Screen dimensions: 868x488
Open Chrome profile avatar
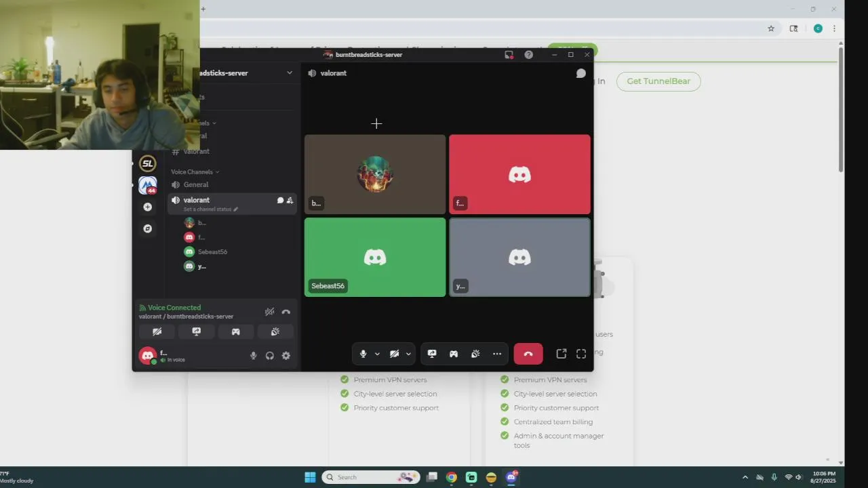pos(818,28)
